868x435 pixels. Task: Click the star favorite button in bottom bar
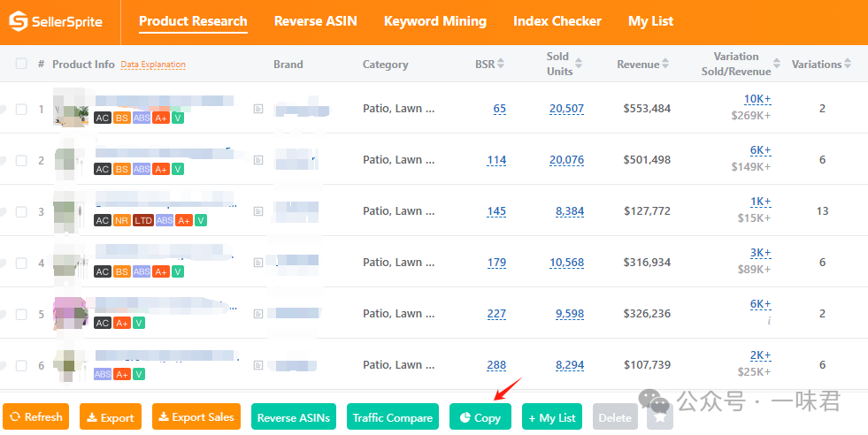click(x=659, y=417)
